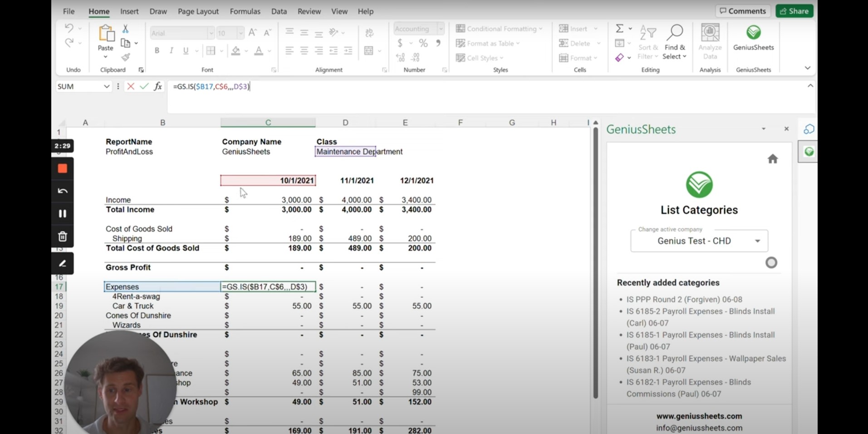Open the Cell Styles dropdown

pos(480,58)
